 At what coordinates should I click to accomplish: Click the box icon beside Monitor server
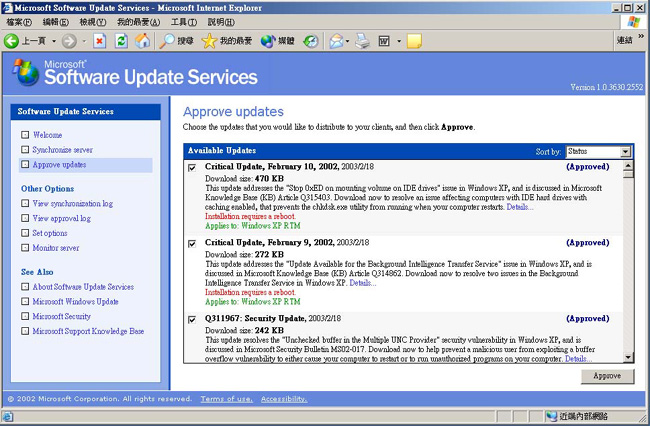25,248
